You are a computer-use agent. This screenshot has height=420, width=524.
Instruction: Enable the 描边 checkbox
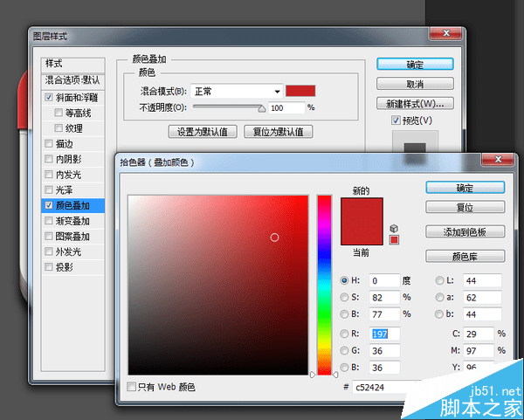[x=49, y=144]
